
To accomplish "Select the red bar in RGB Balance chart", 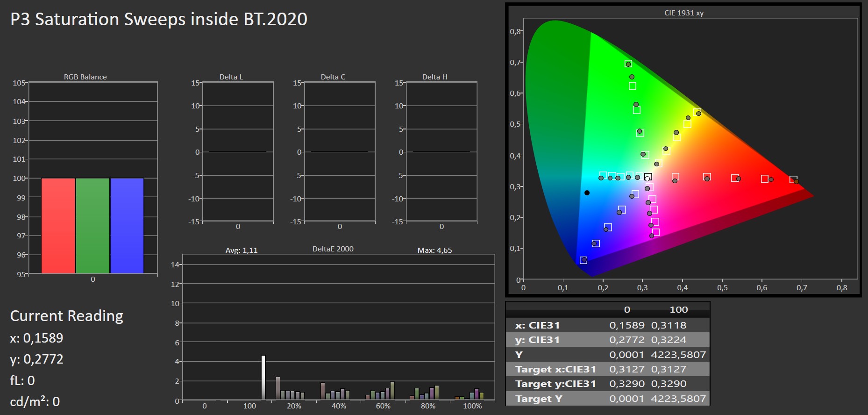I will point(58,226).
